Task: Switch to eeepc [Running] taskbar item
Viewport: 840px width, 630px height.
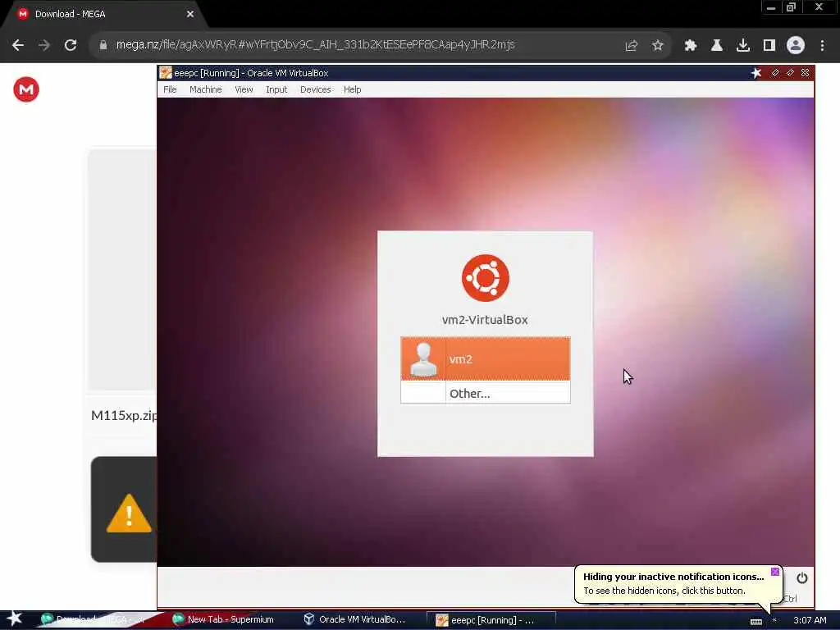Action: tap(491, 620)
